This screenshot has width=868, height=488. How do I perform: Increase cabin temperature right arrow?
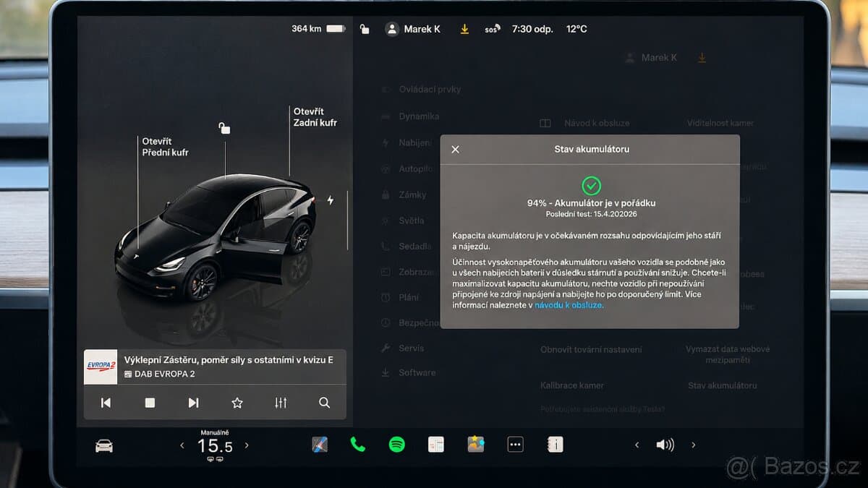pos(247,446)
